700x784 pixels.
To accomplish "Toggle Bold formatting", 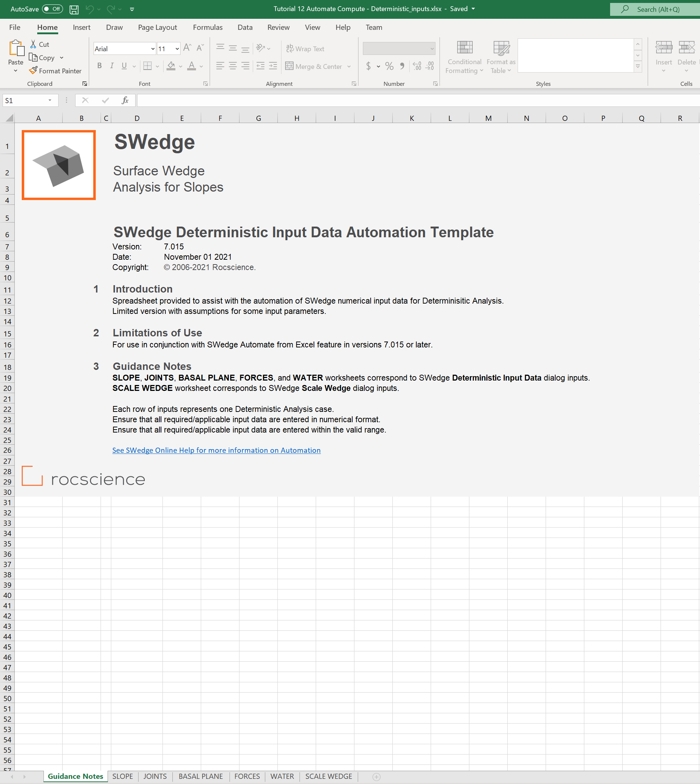I will click(x=99, y=66).
